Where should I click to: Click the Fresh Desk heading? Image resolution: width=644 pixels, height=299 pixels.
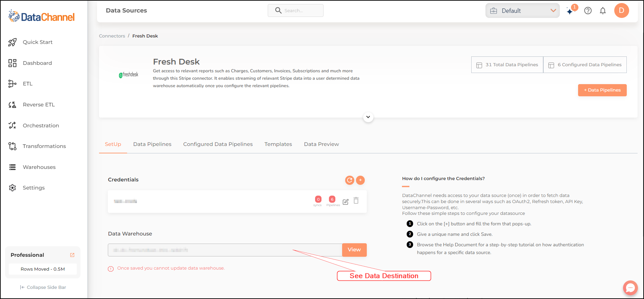(x=176, y=62)
